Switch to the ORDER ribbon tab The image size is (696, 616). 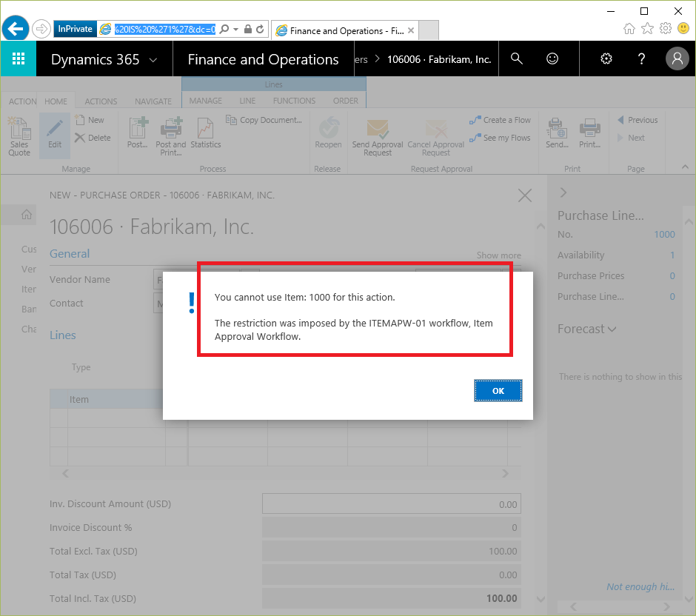[345, 101]
